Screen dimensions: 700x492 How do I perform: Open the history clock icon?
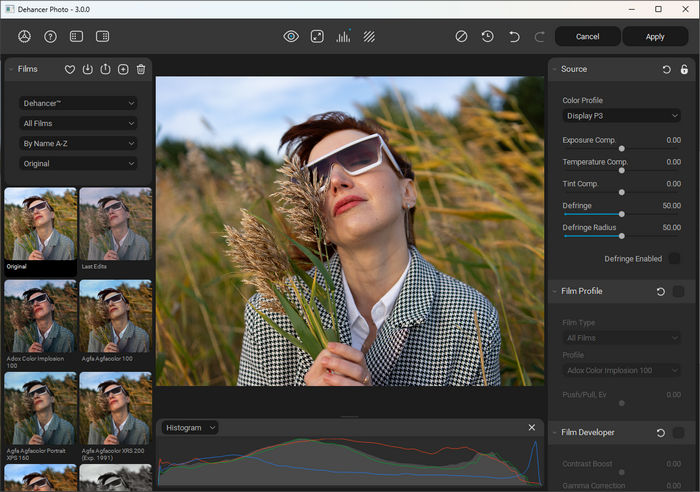tap(488, 37)
